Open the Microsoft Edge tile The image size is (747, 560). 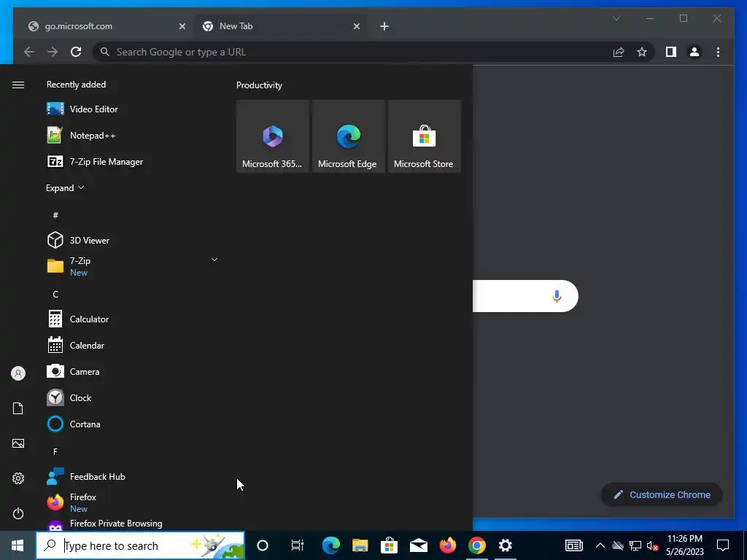348,136
